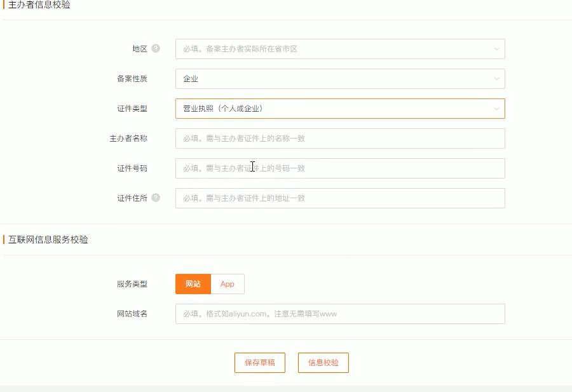Screen dimensions: 572x392
Task: Click the 证件类型 field label
Action: pyautogui.click(x=132, y=109)
